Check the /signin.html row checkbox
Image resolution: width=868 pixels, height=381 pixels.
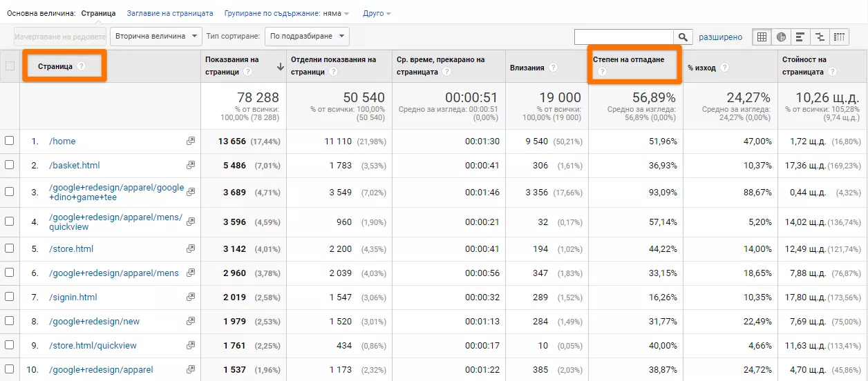click(x=10, y=297)
